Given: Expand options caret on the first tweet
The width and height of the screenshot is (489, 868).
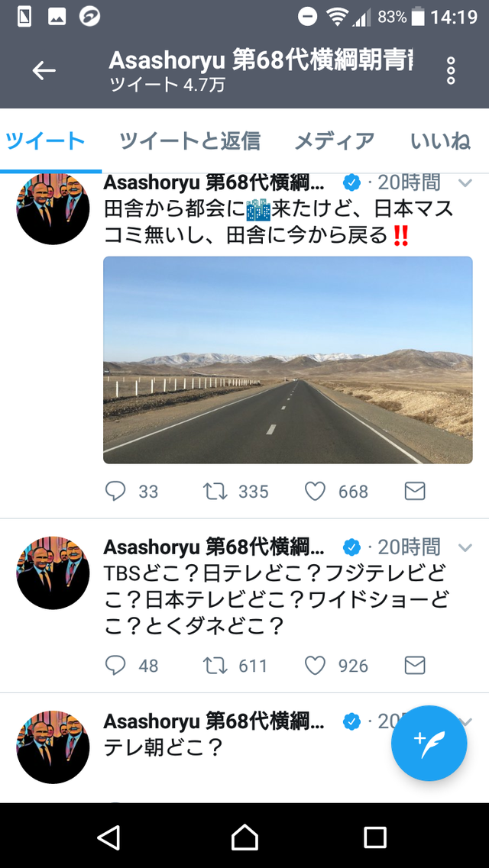Looking at the screenshot, I should point(465,183).
